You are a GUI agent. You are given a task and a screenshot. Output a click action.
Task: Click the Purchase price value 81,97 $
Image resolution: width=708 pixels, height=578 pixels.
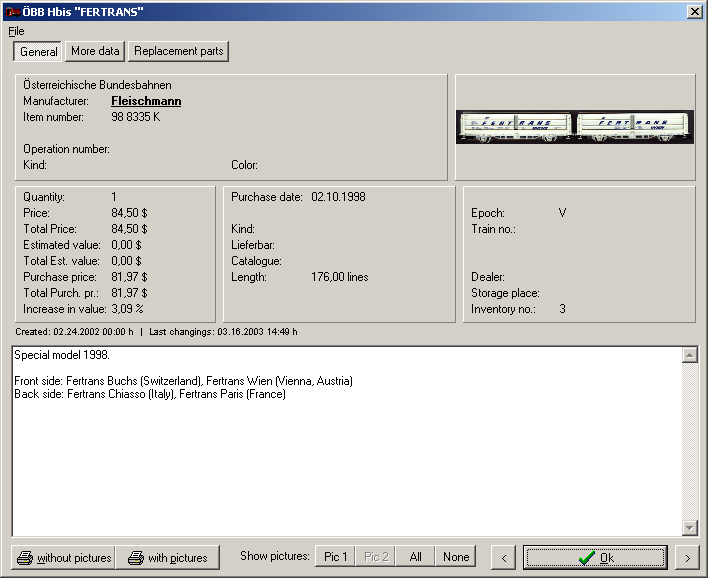(129, 277)
